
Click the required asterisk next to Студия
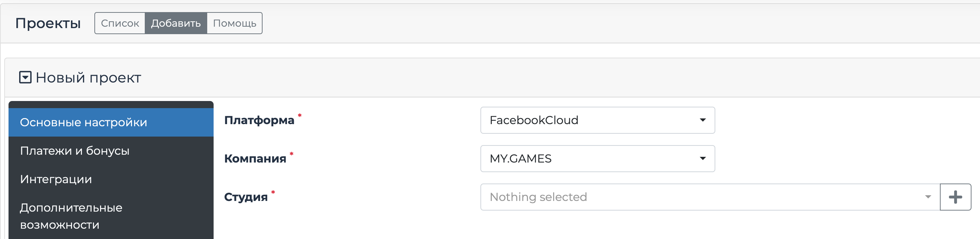pos(273,193)
